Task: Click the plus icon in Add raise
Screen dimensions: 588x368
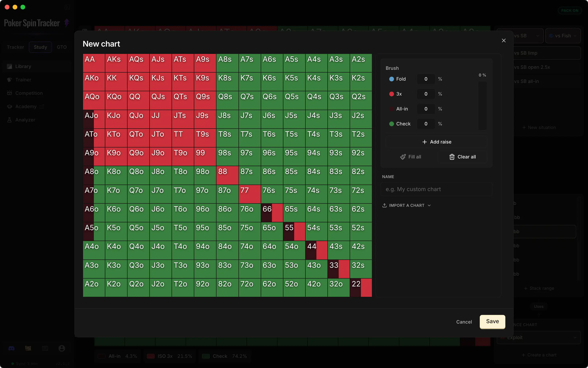Action: tap(424, 142)
